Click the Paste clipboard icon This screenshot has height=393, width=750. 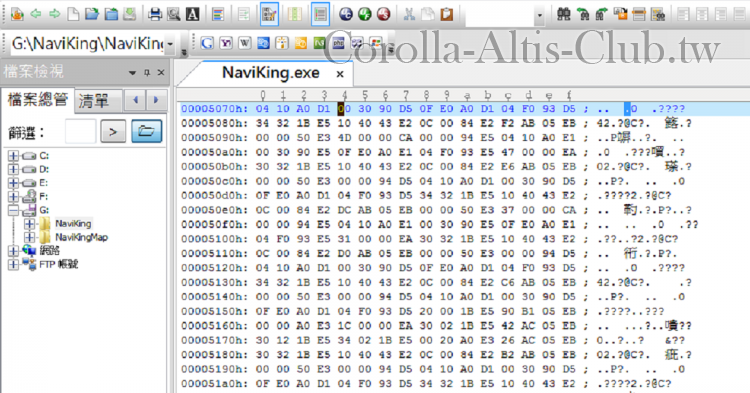(x=447, y=14)
